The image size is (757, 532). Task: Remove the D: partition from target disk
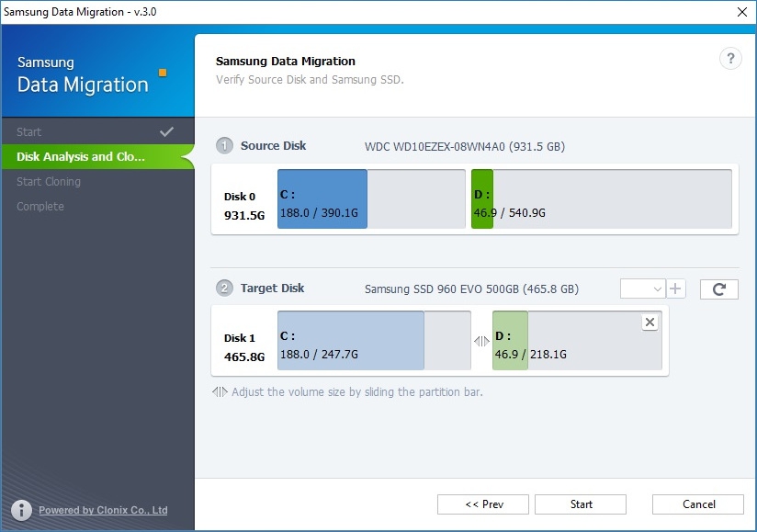[650, 322]
